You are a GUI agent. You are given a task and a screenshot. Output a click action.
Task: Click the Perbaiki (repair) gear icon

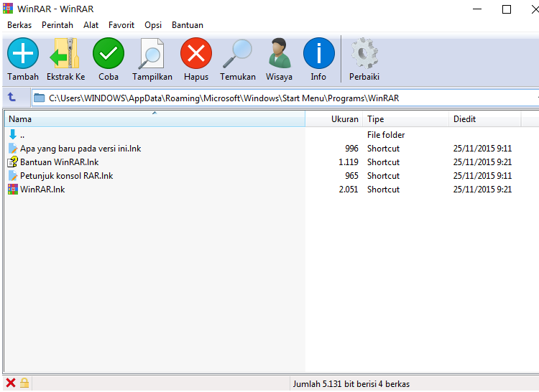[364, 54]
